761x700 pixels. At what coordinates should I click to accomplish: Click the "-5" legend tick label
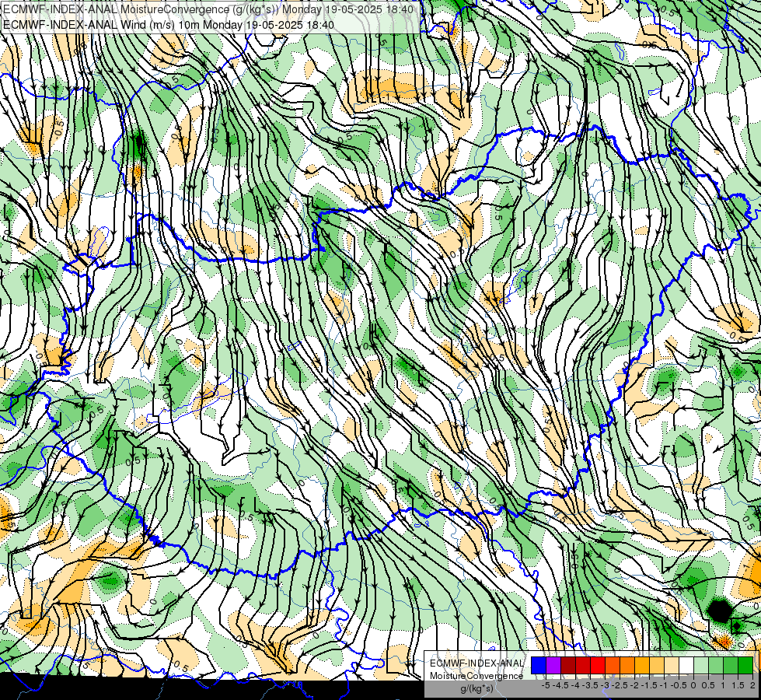546,685
